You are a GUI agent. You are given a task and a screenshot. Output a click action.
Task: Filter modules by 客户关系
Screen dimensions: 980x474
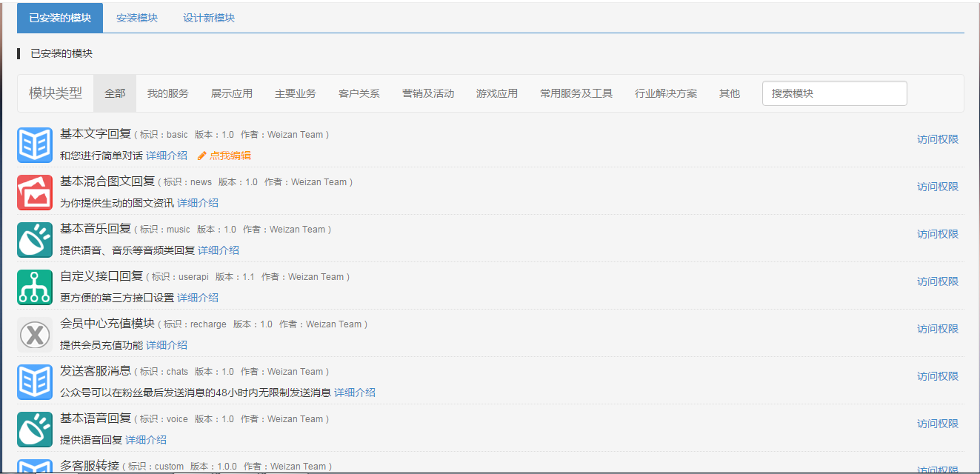359,93
